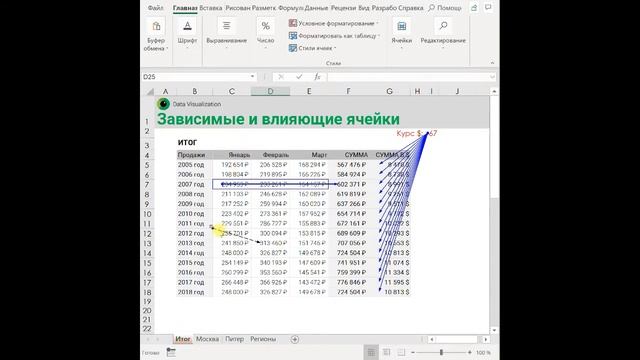Click the formula bar input field
640x360 pixels.
(407, 77)
